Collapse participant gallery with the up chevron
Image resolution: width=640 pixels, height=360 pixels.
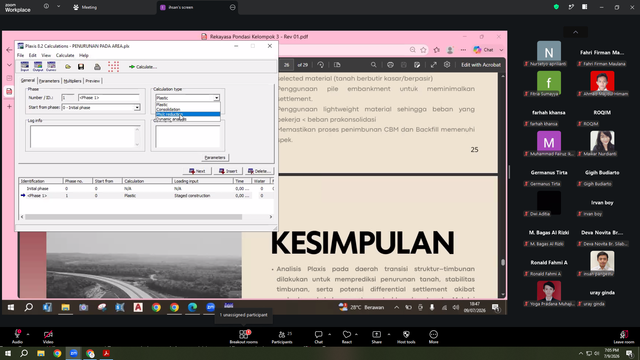(576, 32)
